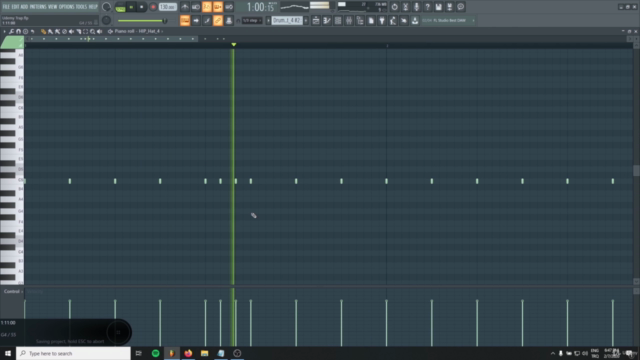This screenshot has width=640, height=360.
Task: Toggle multilink to controllers
Action: pyautogui.click(x=218, y=20)
